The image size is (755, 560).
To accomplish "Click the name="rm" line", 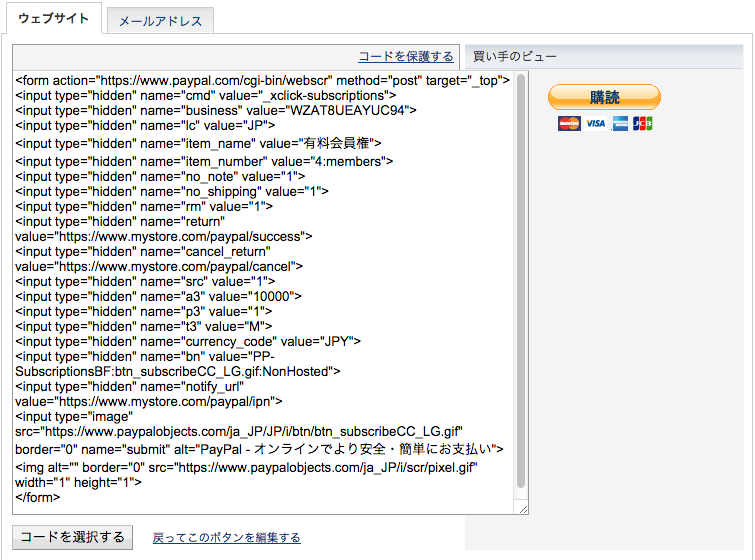I will point(144,206).
